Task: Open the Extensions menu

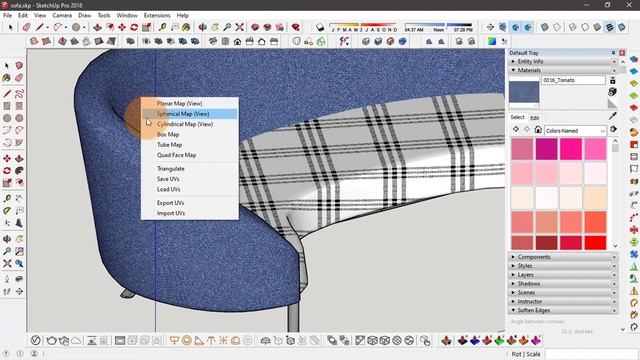Action: (157, 16)
